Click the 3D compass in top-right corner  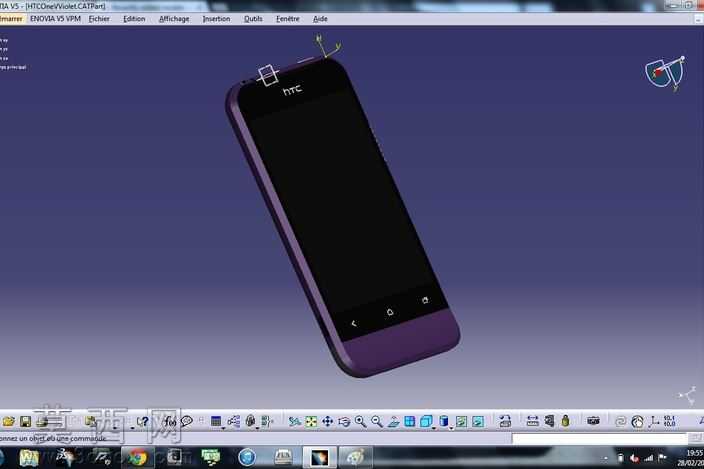tap(665, 73)
